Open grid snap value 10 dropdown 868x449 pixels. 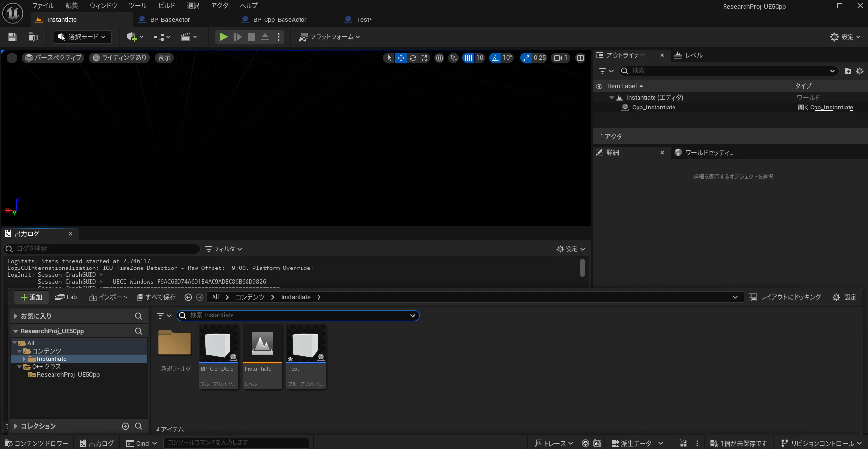click(480, 58)
